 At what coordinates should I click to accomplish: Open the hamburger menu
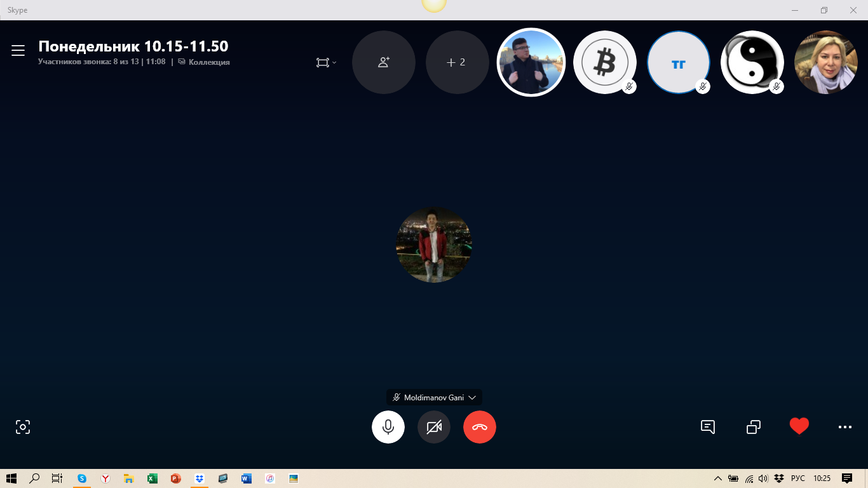click(x=18, y=51)
